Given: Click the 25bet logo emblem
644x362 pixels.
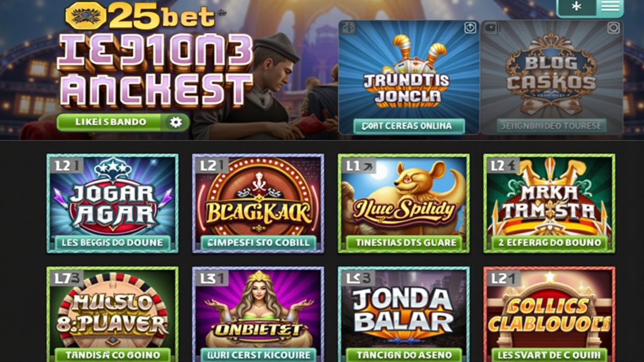Looking at the screenshot, I should 86,16.
